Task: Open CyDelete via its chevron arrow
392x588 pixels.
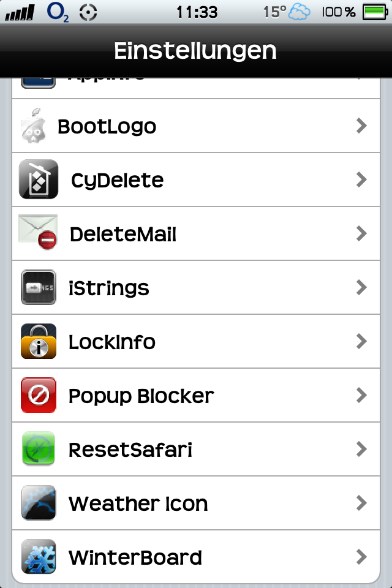Action: click(361, 179)
